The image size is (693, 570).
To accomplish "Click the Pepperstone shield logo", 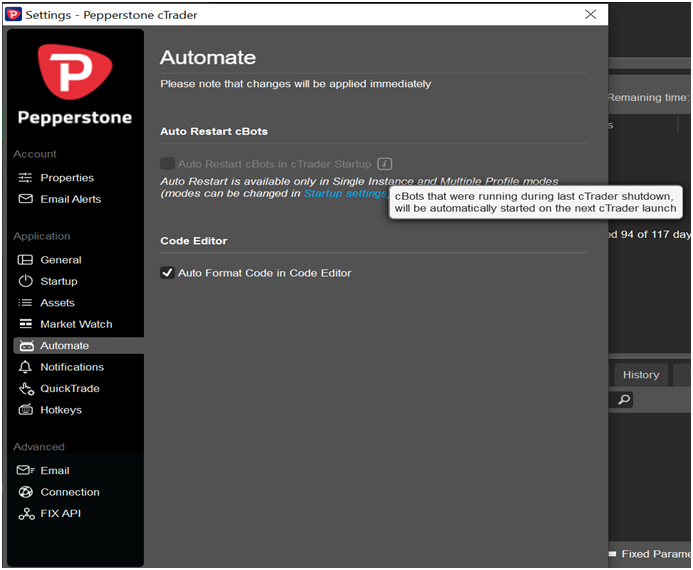I will 75,72.
